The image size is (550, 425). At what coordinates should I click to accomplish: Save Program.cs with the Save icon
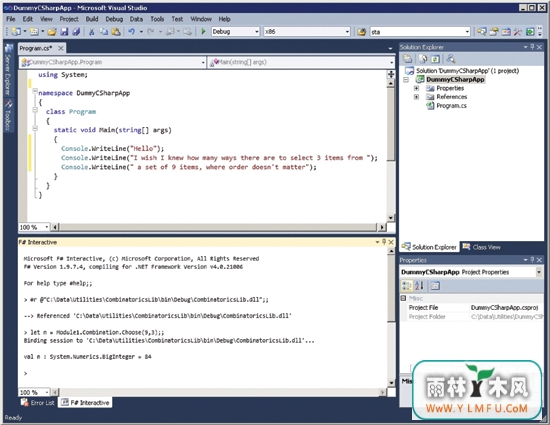coord(64,32)
